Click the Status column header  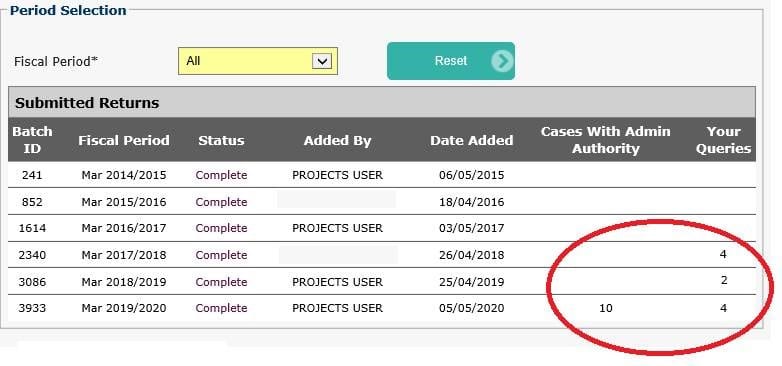(x=221, y=141)
